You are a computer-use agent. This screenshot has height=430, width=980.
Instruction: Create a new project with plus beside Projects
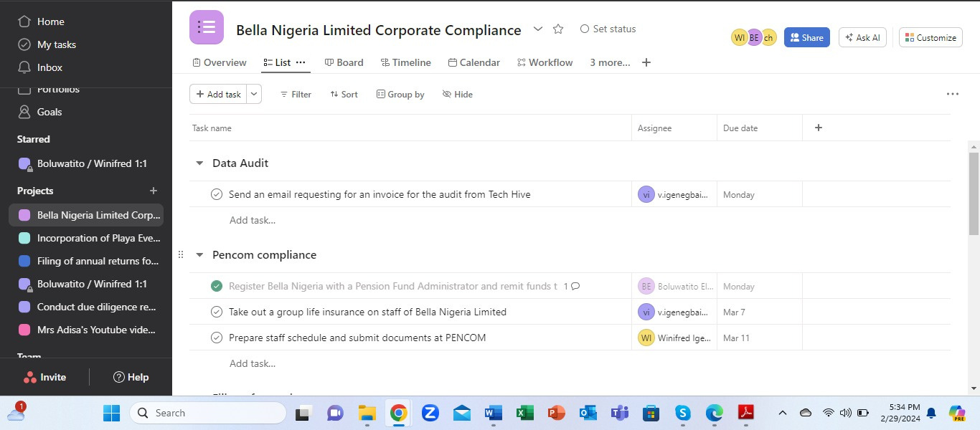click(x=153, y=191)
